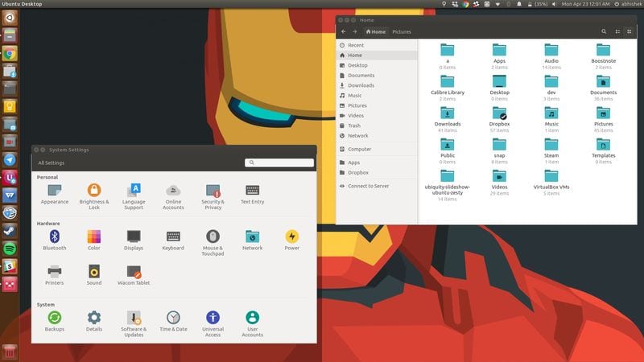Open the sound volume indicator in top panel
This screenshot has width=644, height=362.
pos(554,4)
